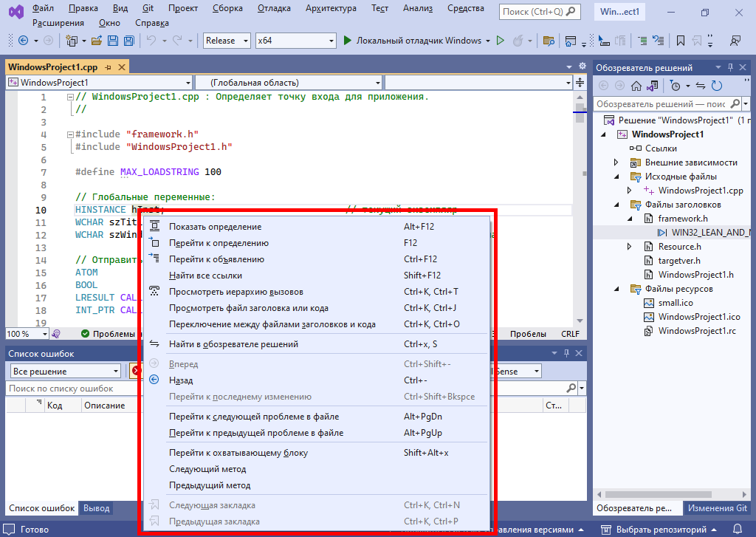This screenshot has height=537, width=756.
Task: Select Перейти к определению in context menu
Action: coord(219,243)
